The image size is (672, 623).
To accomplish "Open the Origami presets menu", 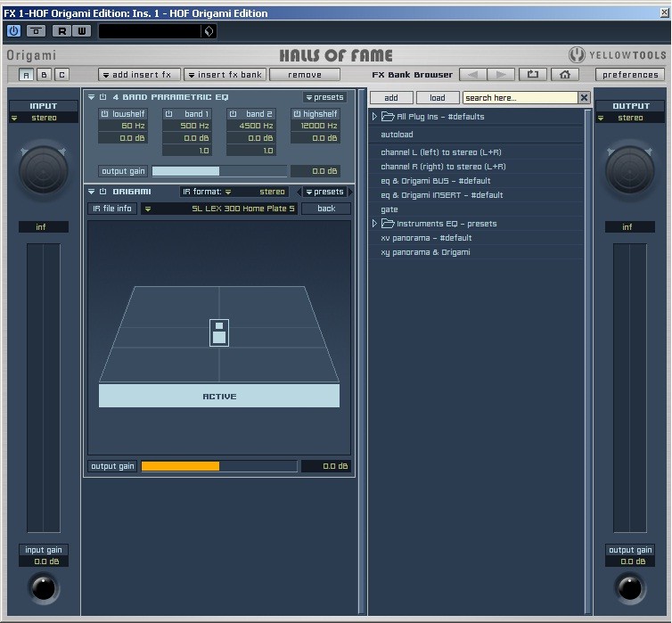I will click(324, 192).
